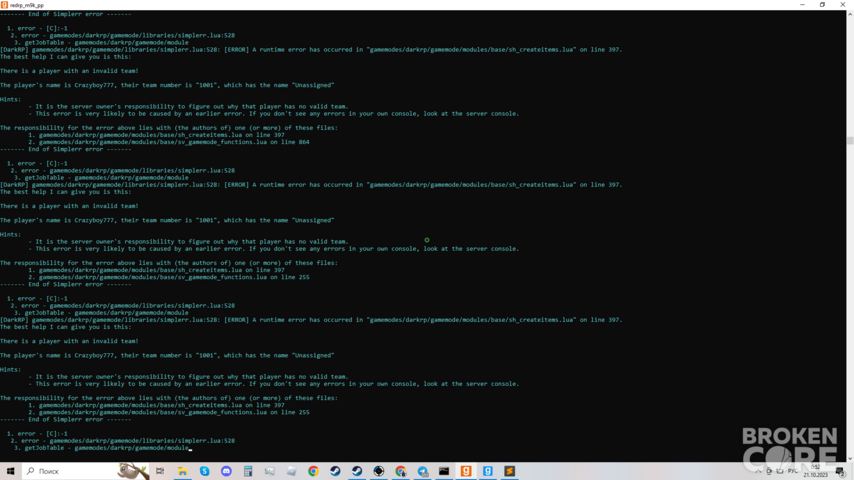The height and width of the screenshot is (480, 854).
Task: Open the Windows Start menu
Action: [10, 471]
